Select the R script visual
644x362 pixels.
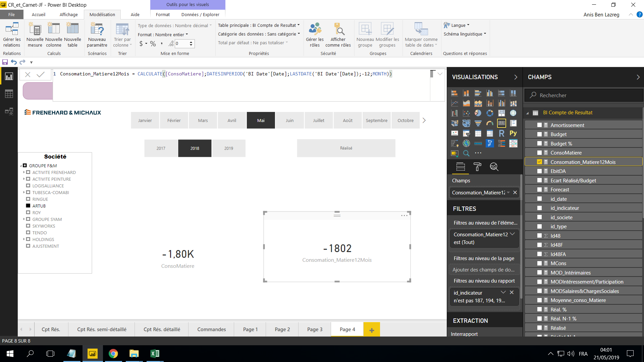[x=501, y=133]
